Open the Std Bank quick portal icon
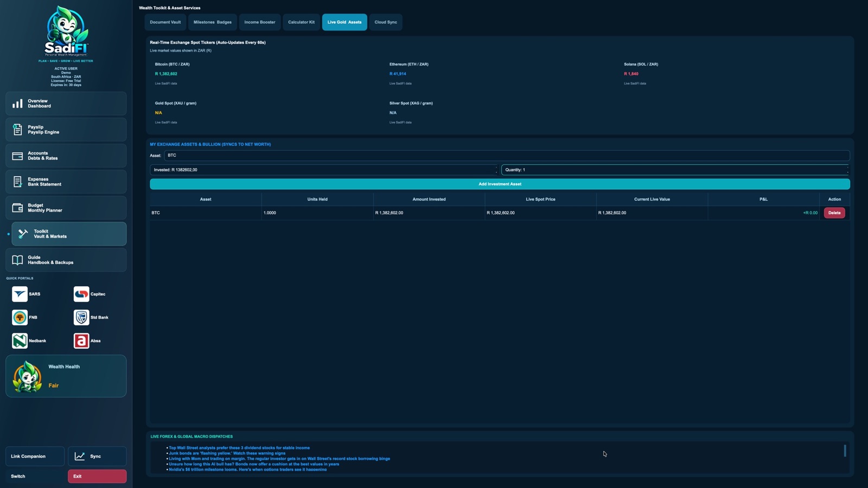 point(81,317)
